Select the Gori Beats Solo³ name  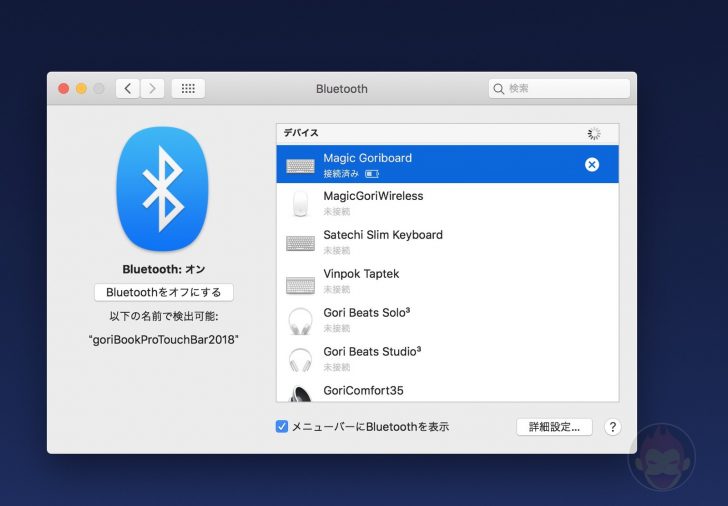click(x=367, y=312)
